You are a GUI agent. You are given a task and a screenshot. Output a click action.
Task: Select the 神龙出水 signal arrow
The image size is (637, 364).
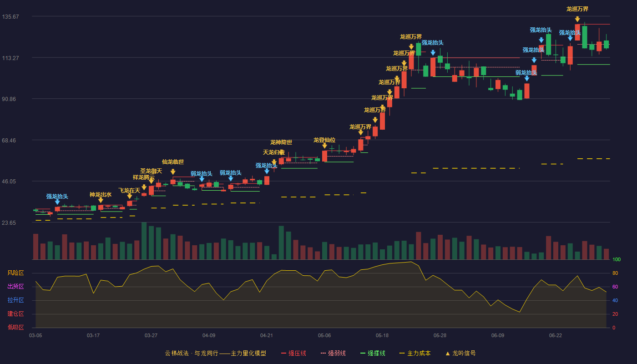(x=101, y=200)
